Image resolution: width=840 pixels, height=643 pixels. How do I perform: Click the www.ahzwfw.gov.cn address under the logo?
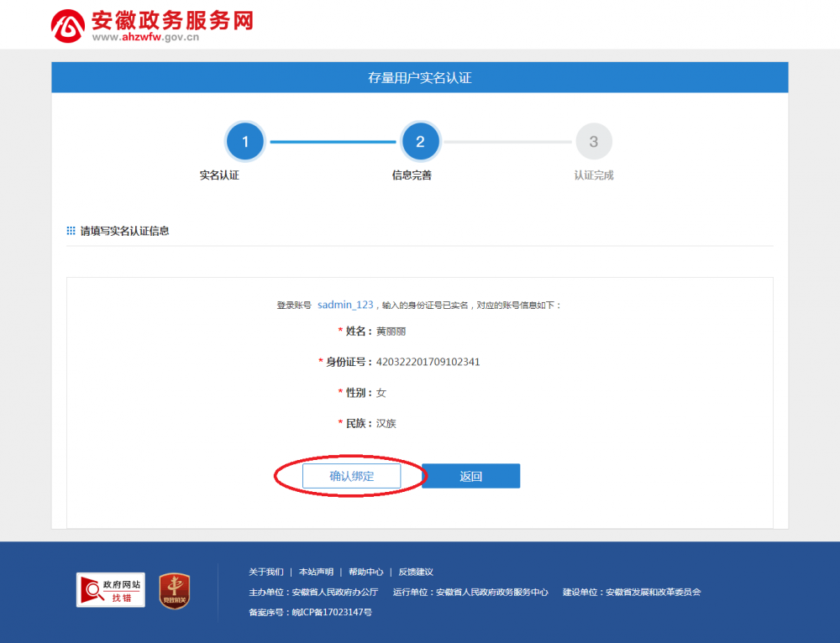[145, 37]
